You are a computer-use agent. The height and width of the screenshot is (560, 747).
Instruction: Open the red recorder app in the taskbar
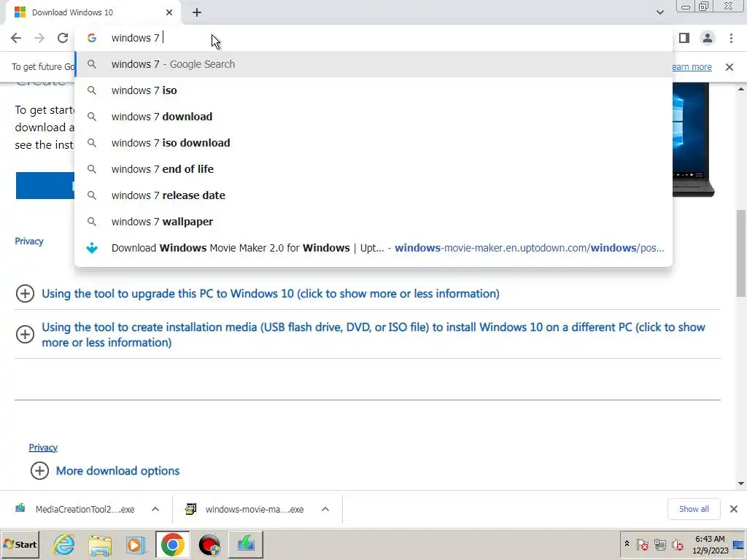[x=209, y=545]
